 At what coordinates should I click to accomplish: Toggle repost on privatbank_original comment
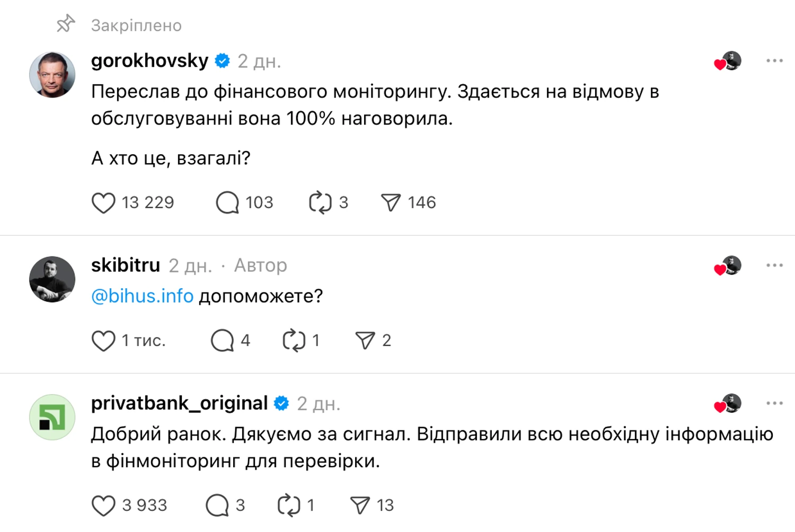[x=289, y=506]
